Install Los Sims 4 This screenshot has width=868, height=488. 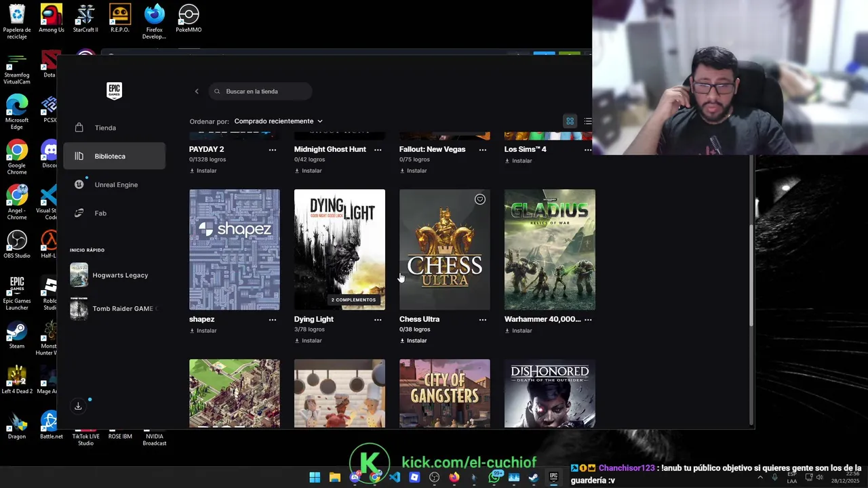518,161
